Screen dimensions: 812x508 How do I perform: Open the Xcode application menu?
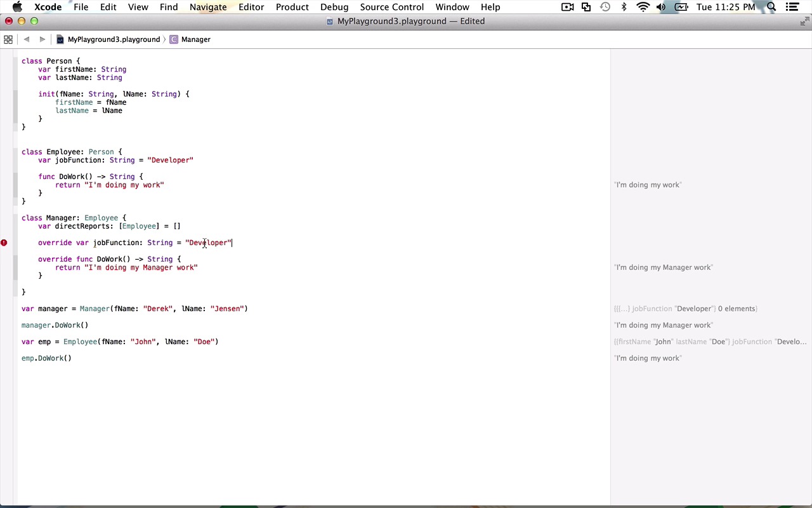tap(48, 7)
